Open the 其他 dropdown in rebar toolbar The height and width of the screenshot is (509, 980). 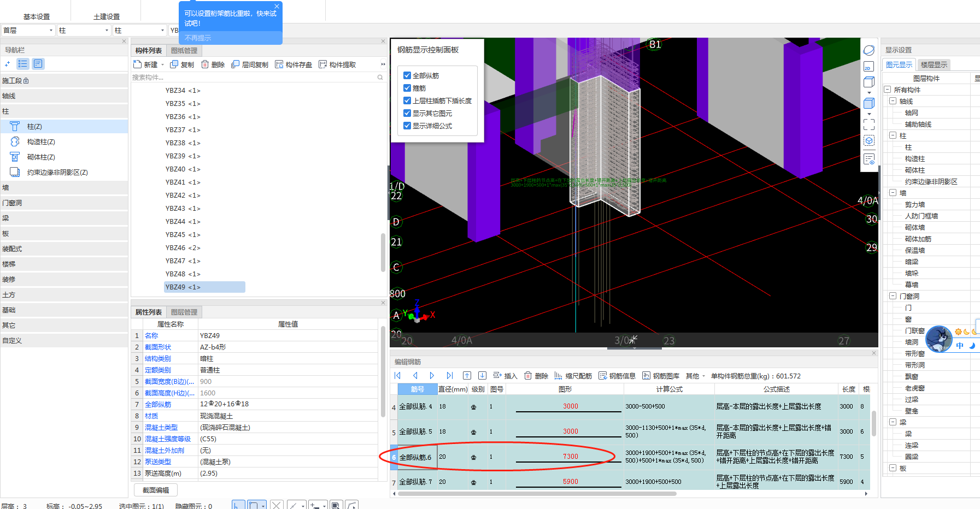[695, 376]
